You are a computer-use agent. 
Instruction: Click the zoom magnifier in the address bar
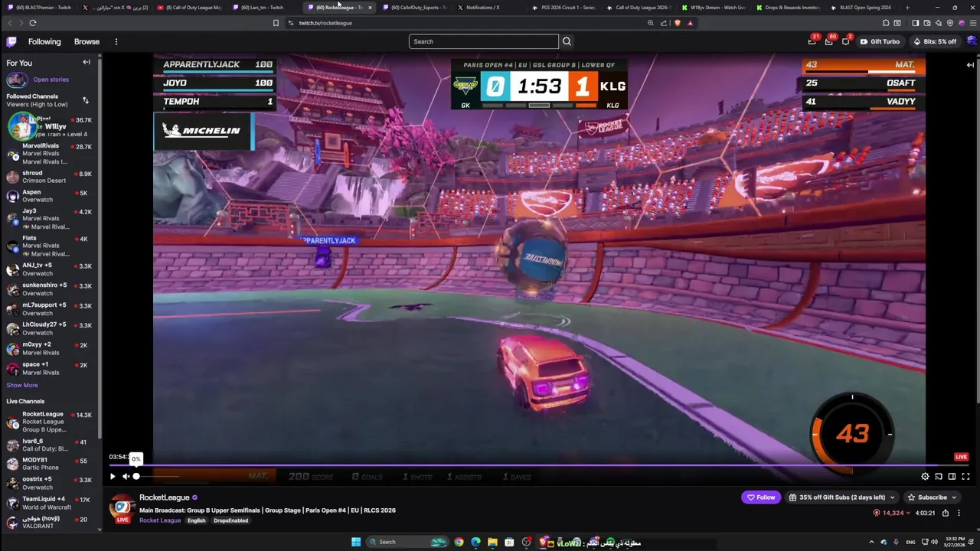tap(651, 23)
